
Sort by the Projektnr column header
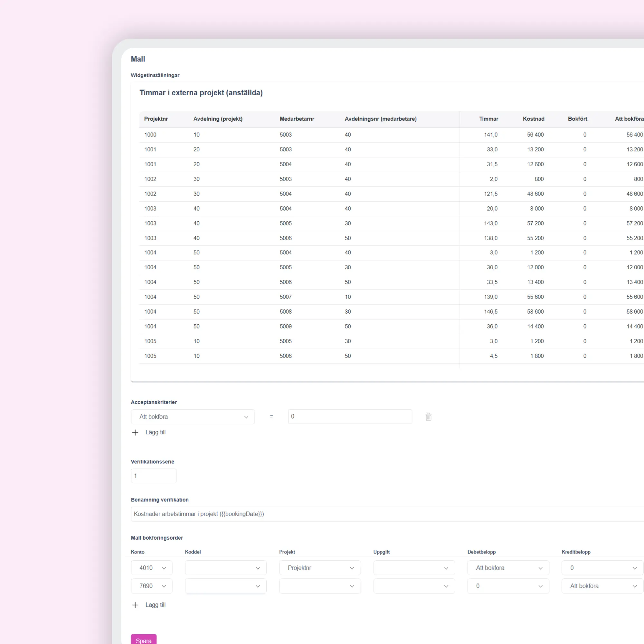coord(156,119)
